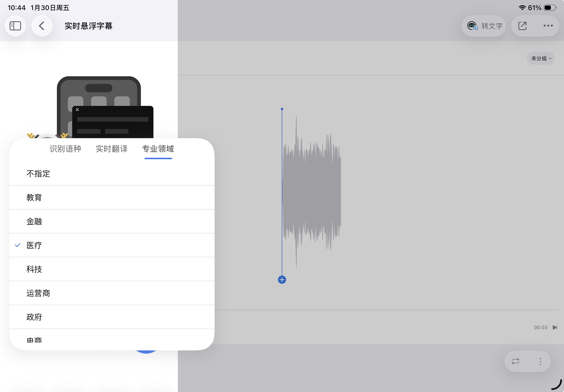Expand the 未分组 group dropdown
The width and height of the screenshot is (564, 392).
click(540, 59)
